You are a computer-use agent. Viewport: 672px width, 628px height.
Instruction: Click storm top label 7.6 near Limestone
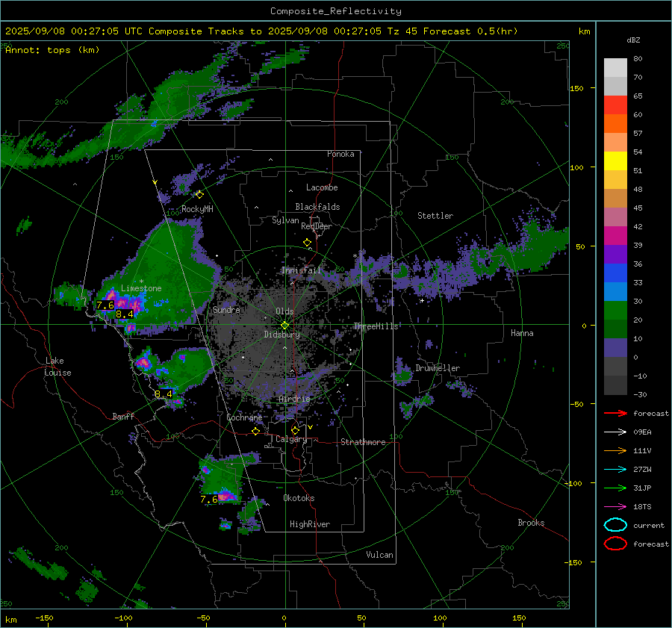coord(105,305)
